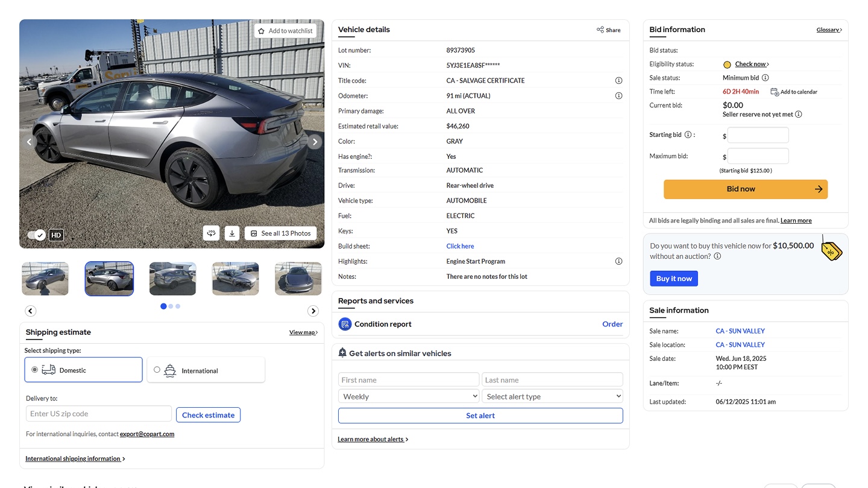Click the info icon next to Title code
The width and height of the screenshot is (868, 488).
[x=618, y=80]
